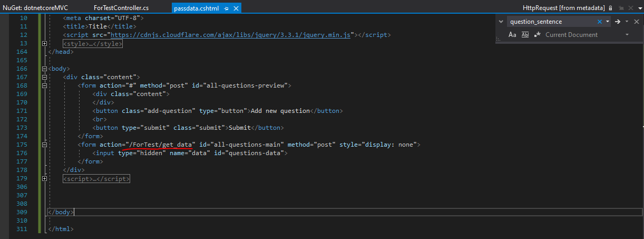Switch to NuGet: dotnetcoreMVC tab
The width and height of the screenshot is (644, 239).
click(35, 8)
